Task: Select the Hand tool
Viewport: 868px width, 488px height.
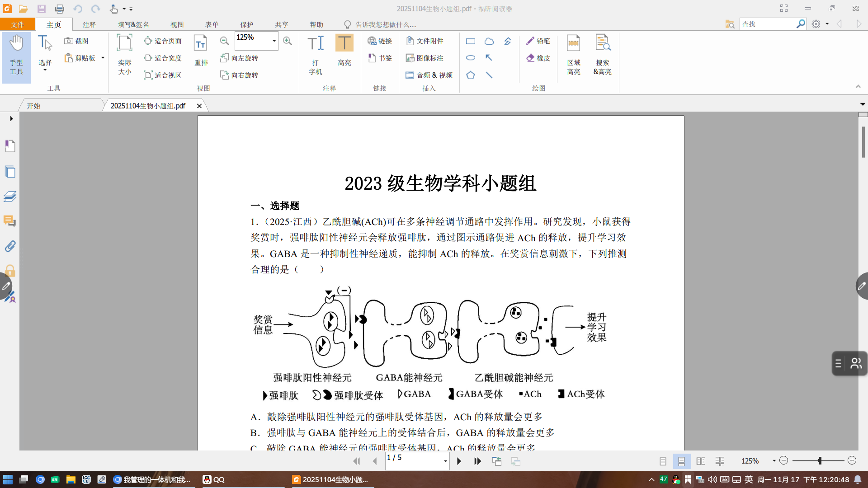Action: [x=16, y=54]
